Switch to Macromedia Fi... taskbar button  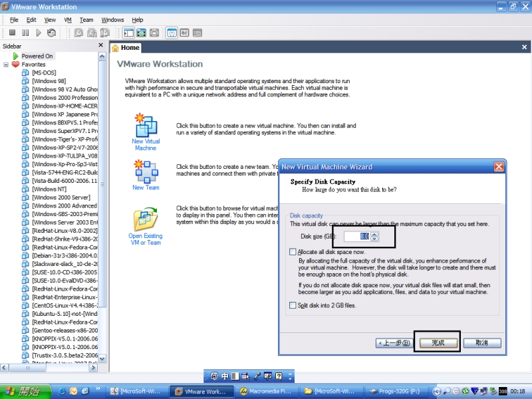tap(267, 391)
